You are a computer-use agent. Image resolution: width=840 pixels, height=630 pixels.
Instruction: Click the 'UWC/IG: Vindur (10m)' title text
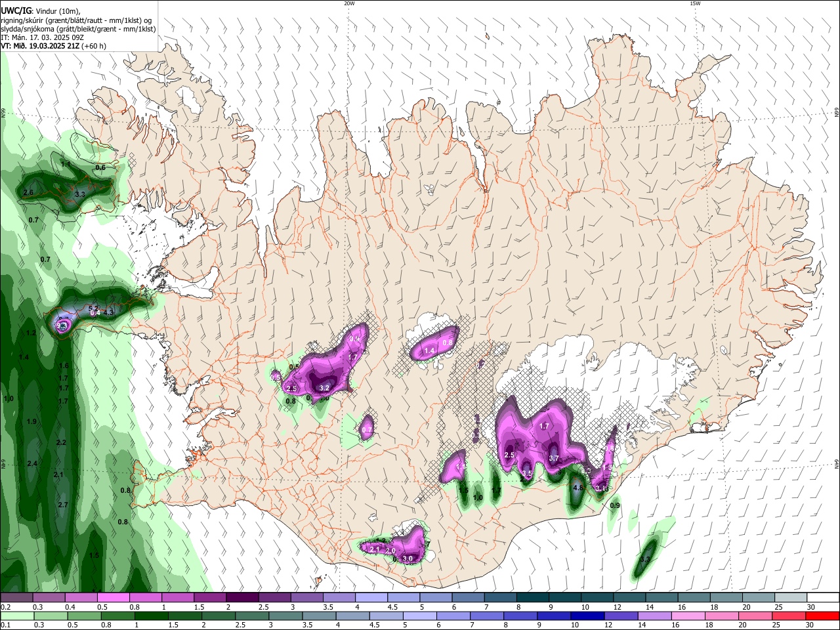tap(41, 12)
